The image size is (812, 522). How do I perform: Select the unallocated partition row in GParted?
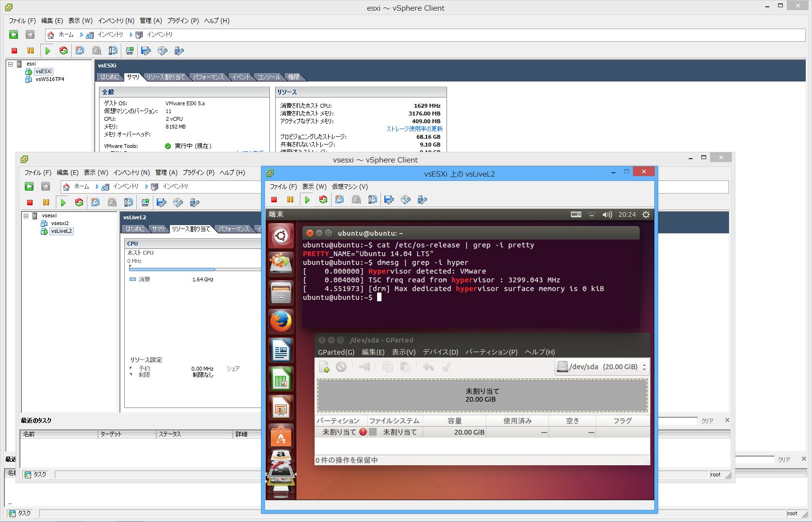pyautogui.click(x=482, y=432)
